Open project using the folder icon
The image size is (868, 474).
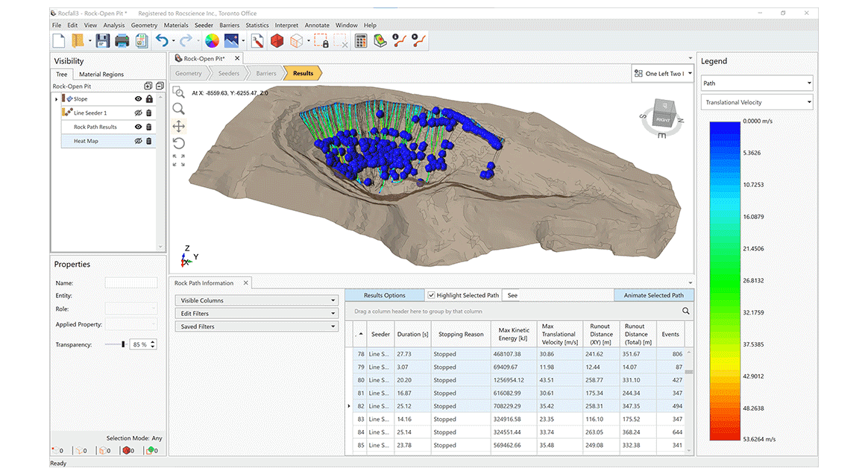78,41
